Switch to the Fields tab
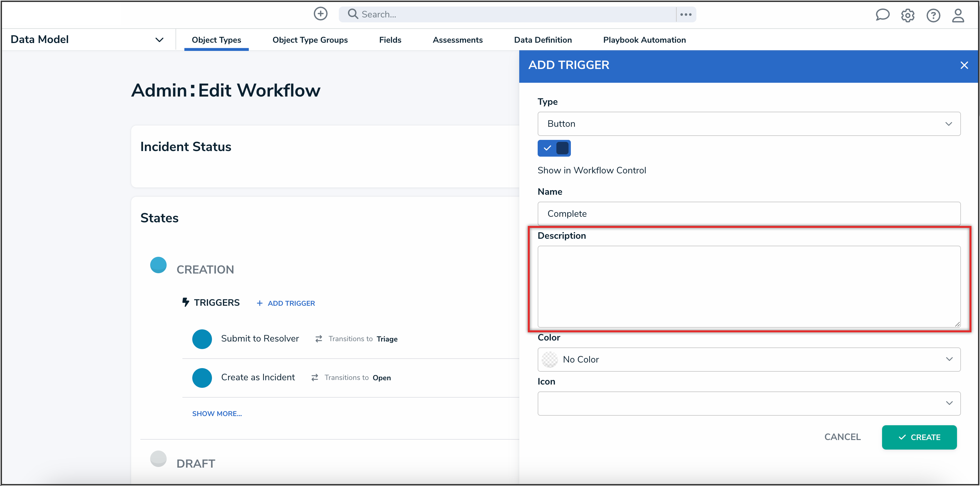Image resolution: width=980 pixels, height=486 pixels. tap(390, 40)
